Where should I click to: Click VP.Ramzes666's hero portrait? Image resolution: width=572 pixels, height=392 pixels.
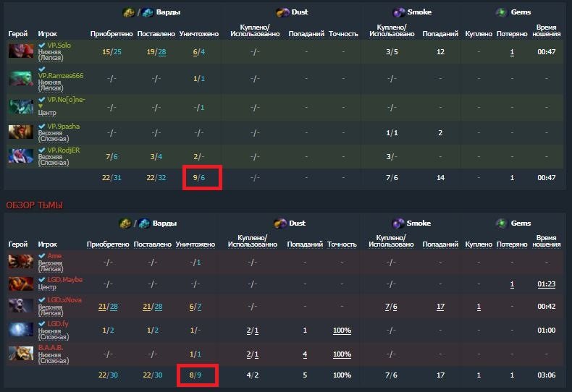click(x=21, y=78)
